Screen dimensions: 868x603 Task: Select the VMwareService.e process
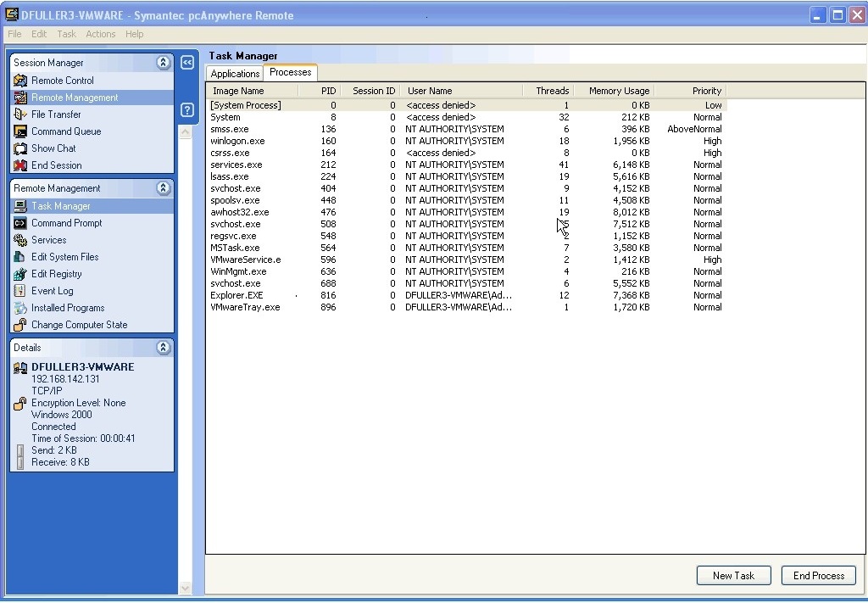pos(467,260)
